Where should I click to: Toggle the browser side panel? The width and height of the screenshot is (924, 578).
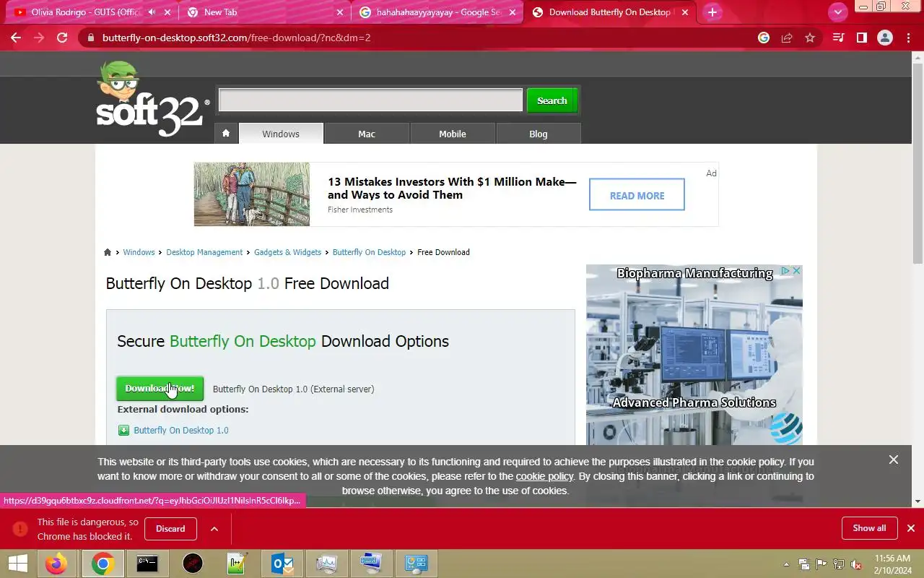pos(861,38)
